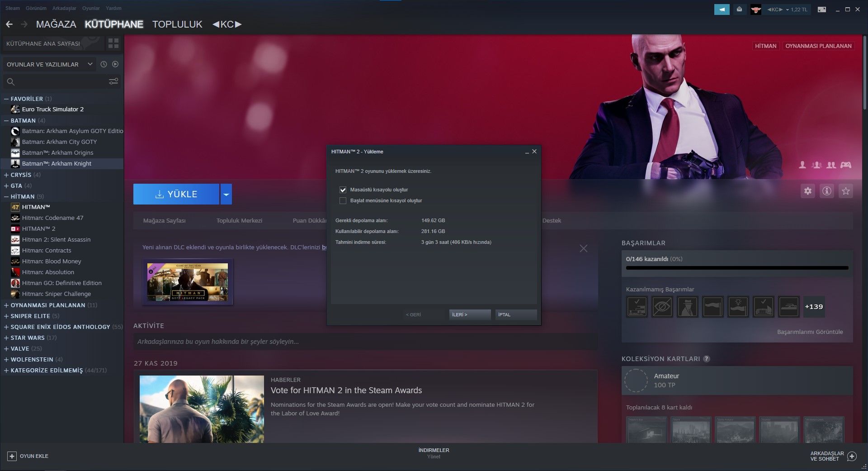
Task: Open advanced library filter options icon
Action: tap(113, 81)
